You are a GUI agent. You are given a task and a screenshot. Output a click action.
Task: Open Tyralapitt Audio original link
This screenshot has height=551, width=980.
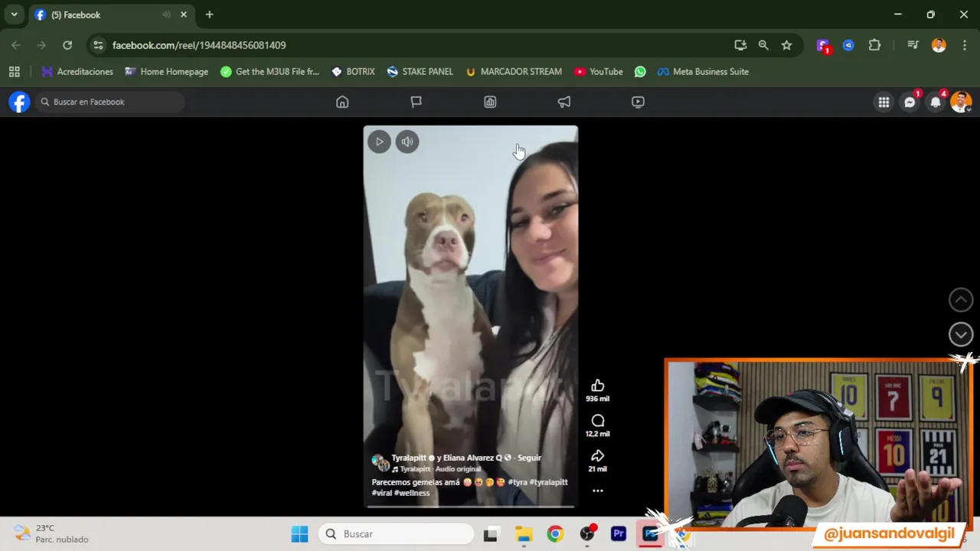tap(441, 469)
